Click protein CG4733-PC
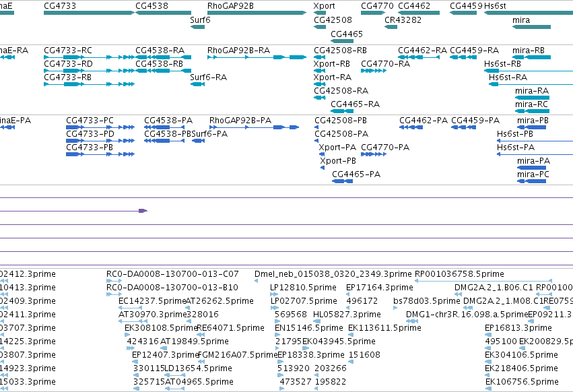 click(90, 121)
